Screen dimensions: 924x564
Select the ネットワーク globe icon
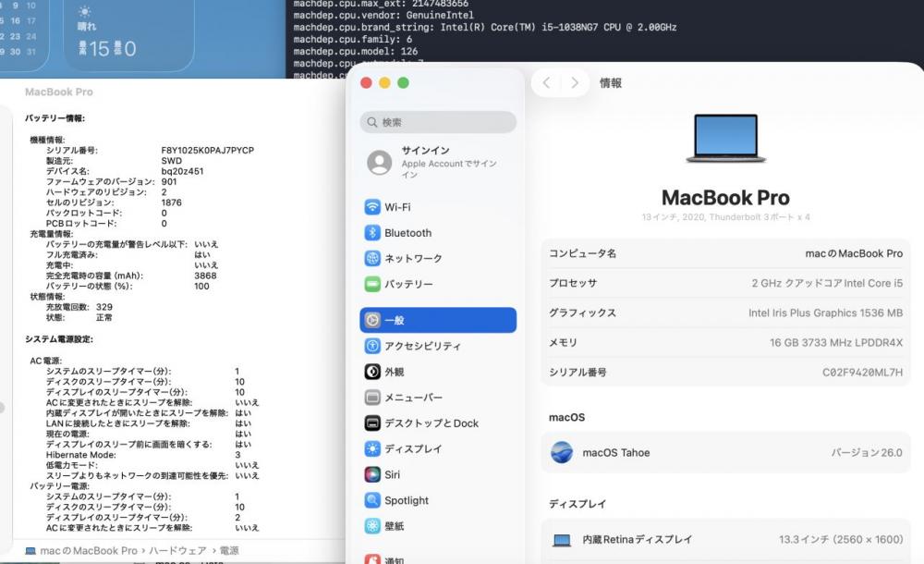point(372,259)
